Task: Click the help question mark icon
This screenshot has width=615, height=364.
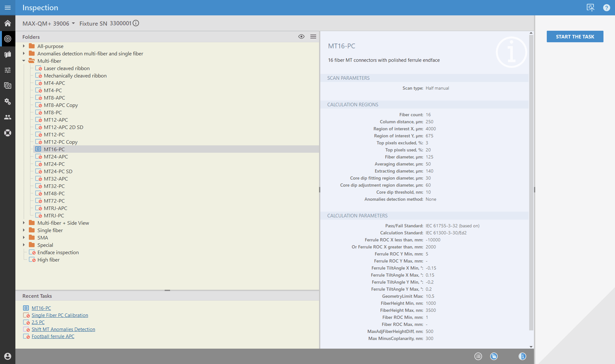Action: 606,8
